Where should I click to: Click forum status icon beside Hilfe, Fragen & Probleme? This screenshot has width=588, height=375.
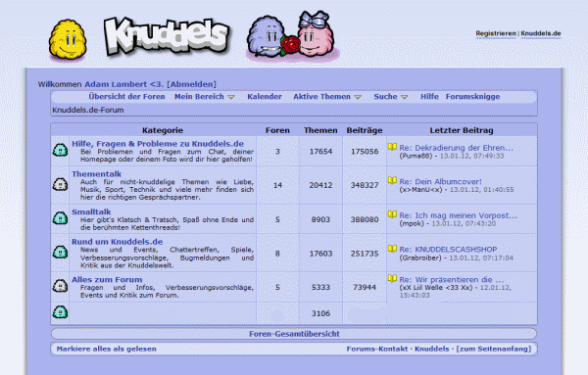pos(60,150)
